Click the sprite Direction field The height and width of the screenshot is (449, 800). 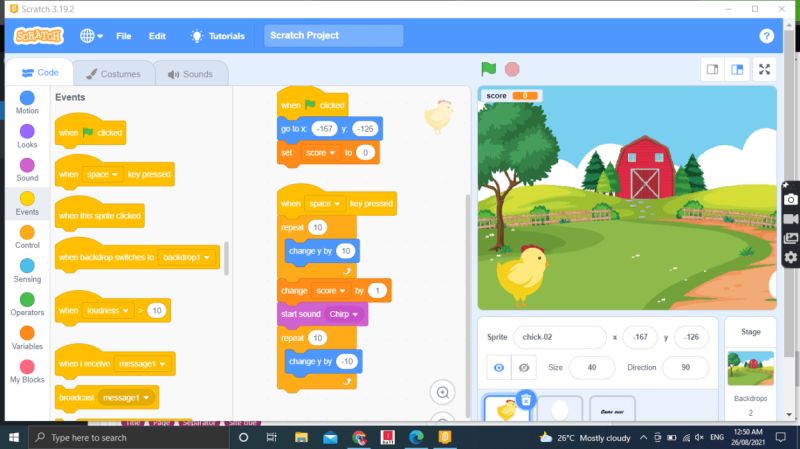685,367
